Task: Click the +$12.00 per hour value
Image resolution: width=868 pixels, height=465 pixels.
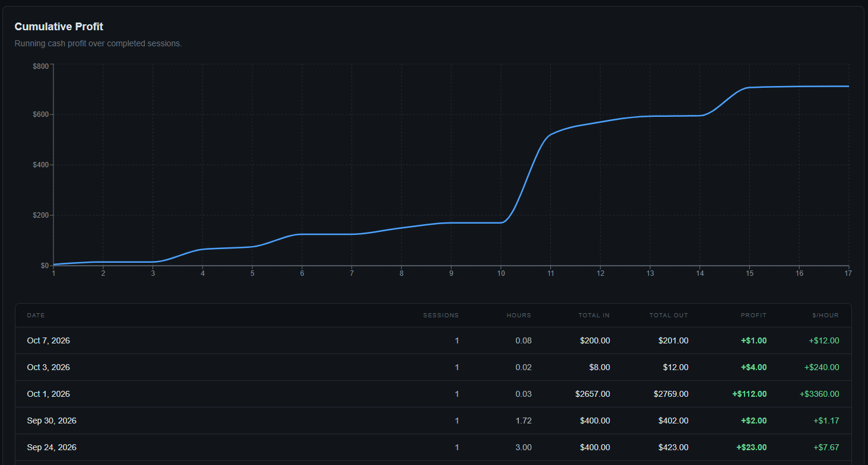Action: coord(824,340)
